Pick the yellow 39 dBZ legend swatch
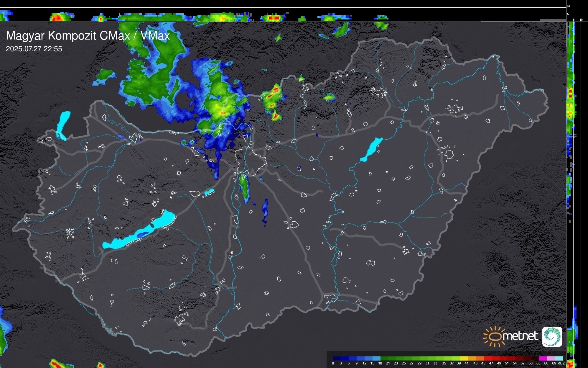Viewport: 588px width, 368px height. [463, 358]
